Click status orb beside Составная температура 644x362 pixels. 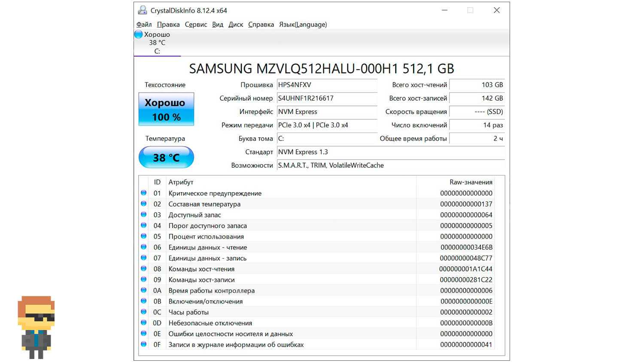(144, 204)
